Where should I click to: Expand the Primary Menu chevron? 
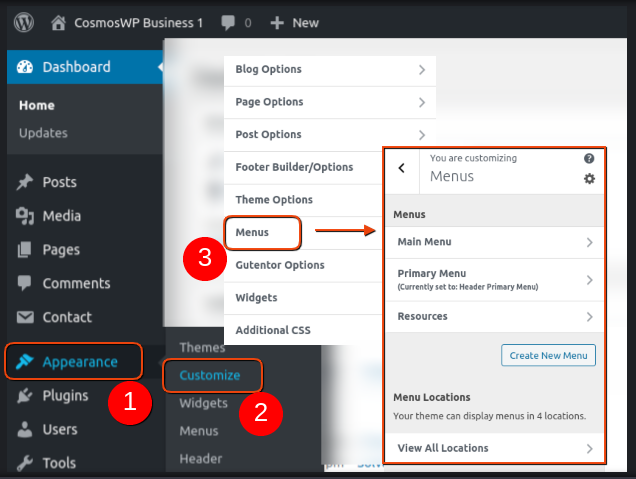click(589, 280)
